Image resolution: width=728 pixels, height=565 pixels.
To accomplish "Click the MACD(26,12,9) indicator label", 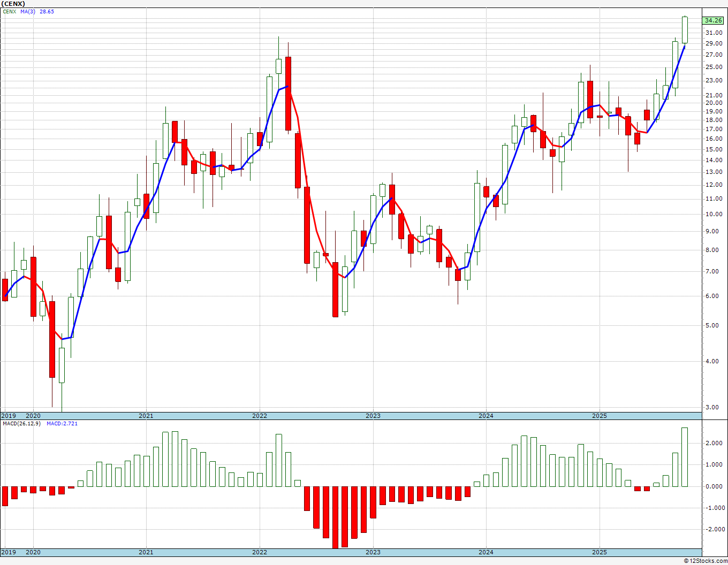I will (x=21, y=424).
